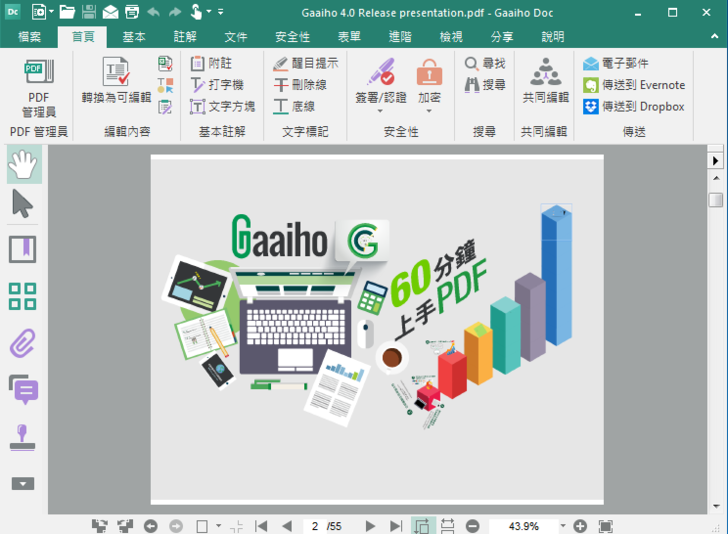The width and height of the screenshot is (728, 534).
Task: Click 傳送到 Evernote
Action: [634, 85]
